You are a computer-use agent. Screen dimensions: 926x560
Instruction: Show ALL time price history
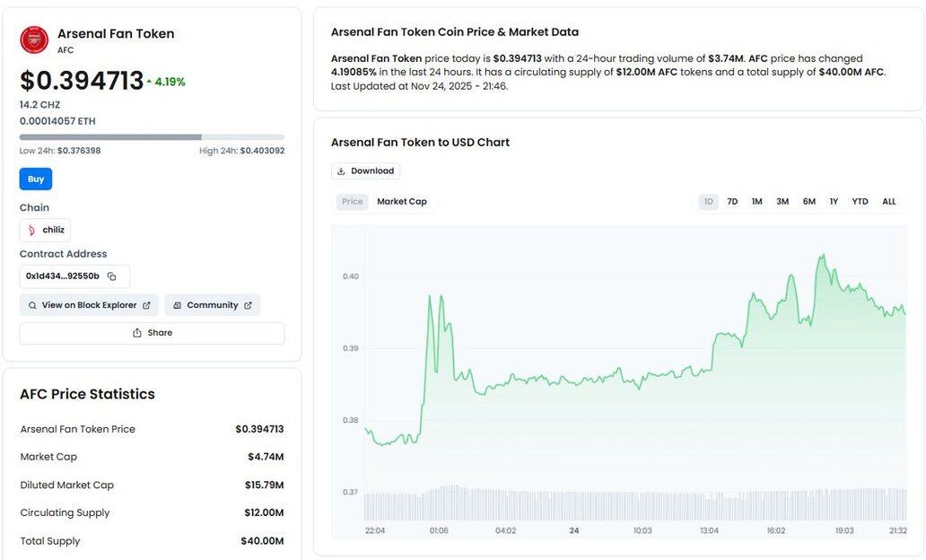(x=888, y=202)
